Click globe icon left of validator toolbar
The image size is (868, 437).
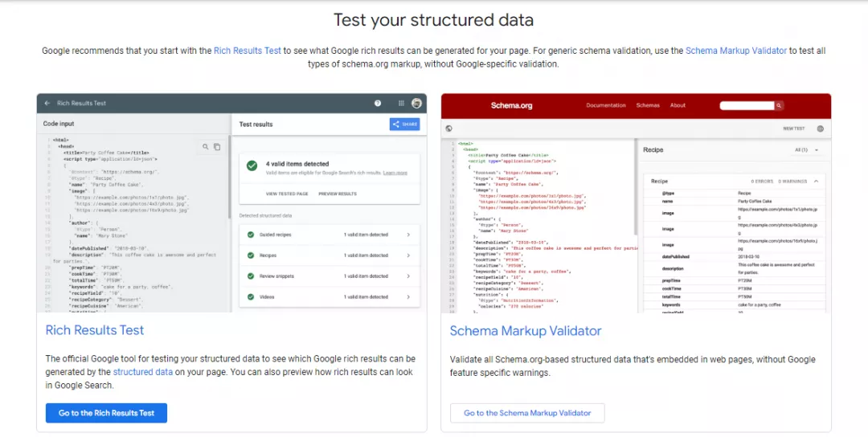[x=449, y=129]
